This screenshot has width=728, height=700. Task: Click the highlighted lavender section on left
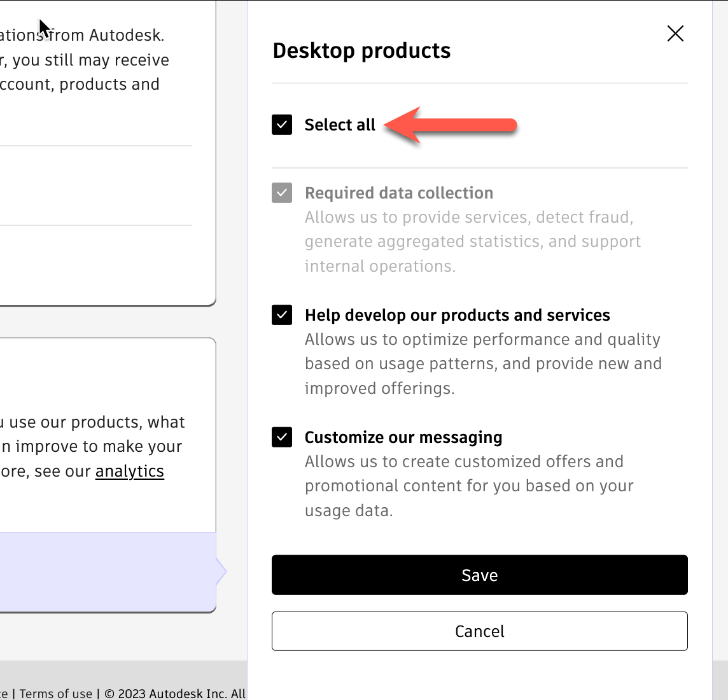coord(108,571)
